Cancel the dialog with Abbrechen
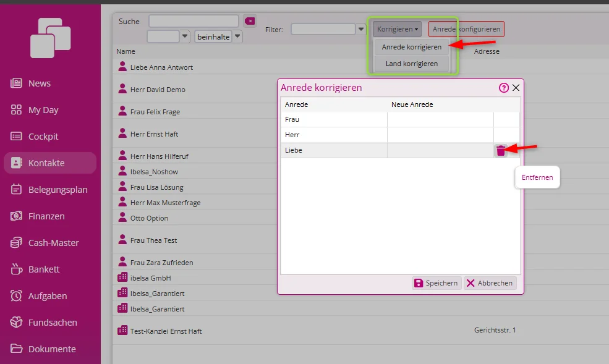609x364 pixels. tap(490, 283)
